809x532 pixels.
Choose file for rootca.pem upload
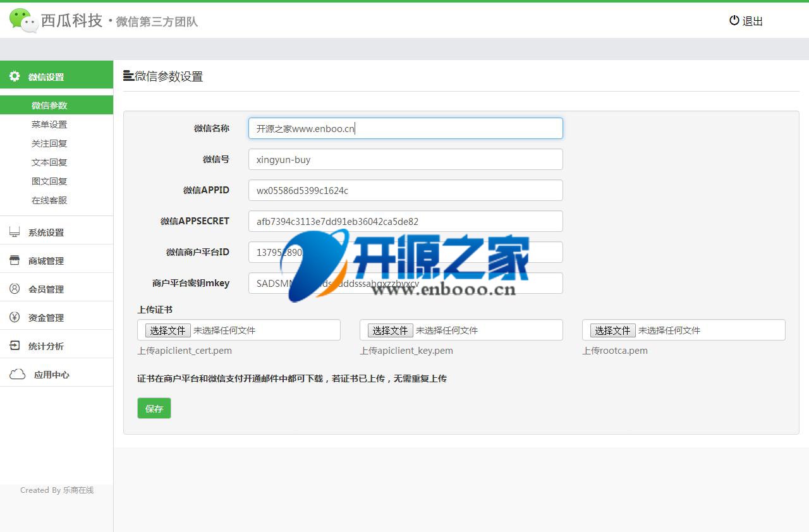tap(613, 330)
